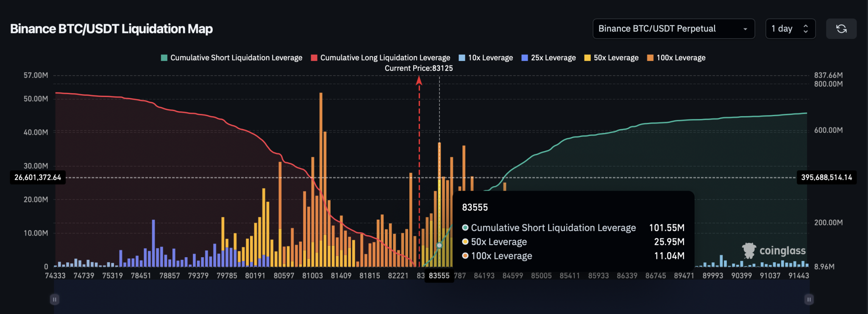Grab the left zoom range slider handle
This screenshot has height=314, width=868.
point(55,300)
